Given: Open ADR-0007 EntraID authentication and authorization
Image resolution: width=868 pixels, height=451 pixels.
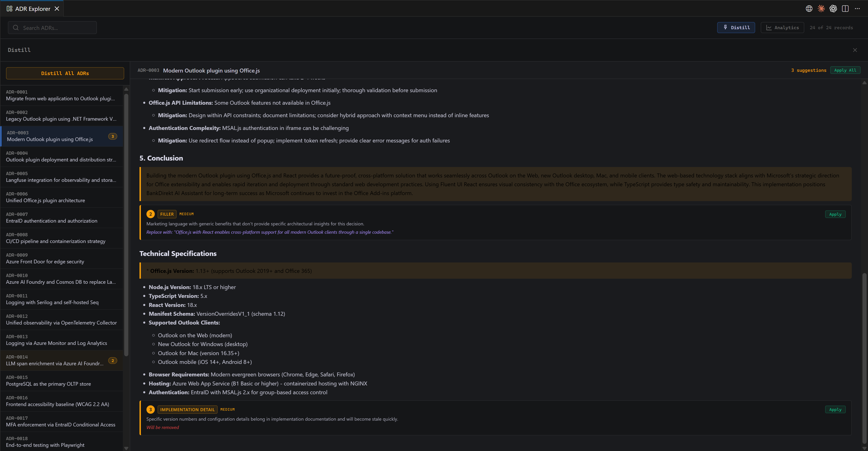Looking at the screenshot, I should (x=62, y=218).
